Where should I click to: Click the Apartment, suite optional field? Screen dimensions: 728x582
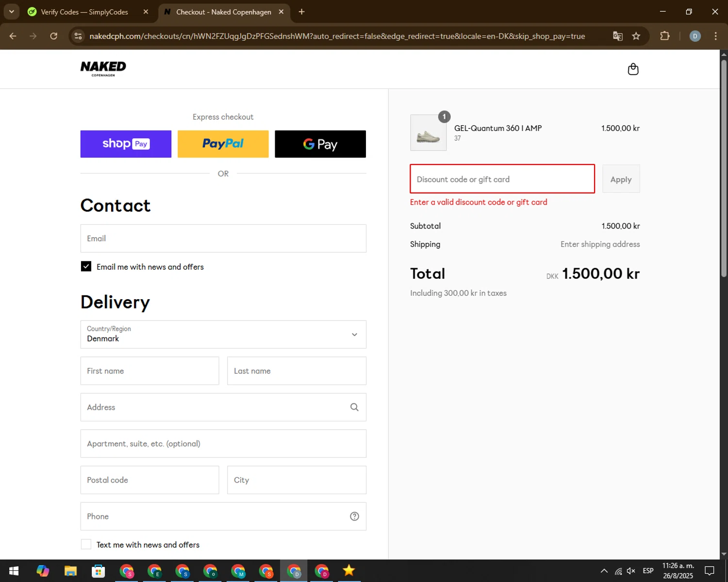pos(223,444)
